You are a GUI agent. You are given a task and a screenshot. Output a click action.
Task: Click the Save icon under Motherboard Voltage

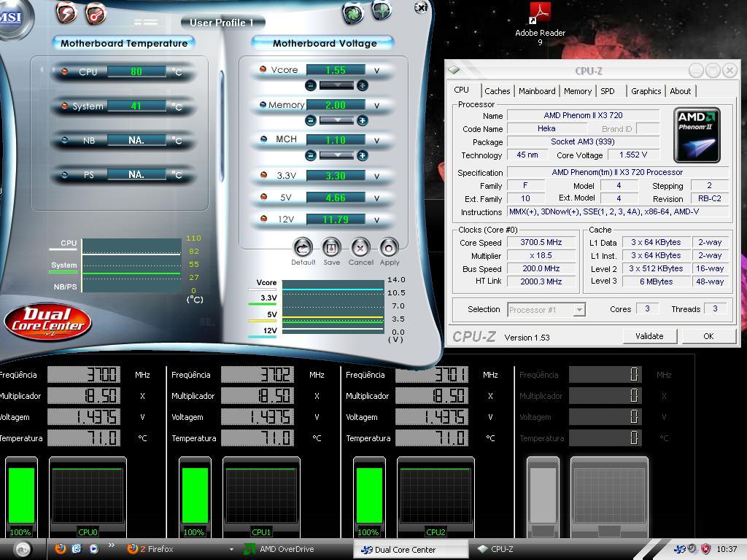tap(332, 247)
